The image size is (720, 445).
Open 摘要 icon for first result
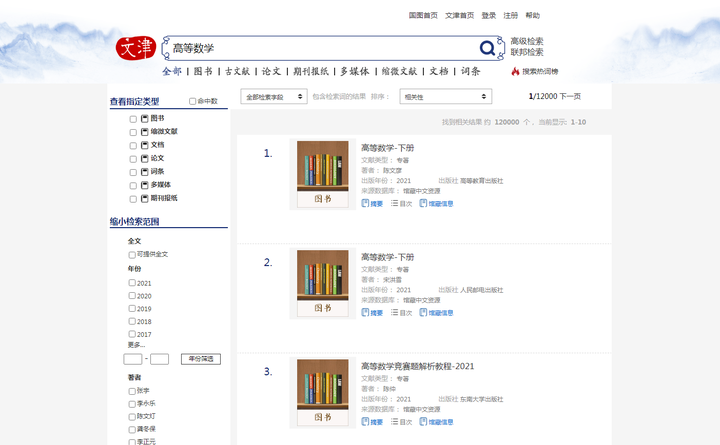click(x=365, y=203)
